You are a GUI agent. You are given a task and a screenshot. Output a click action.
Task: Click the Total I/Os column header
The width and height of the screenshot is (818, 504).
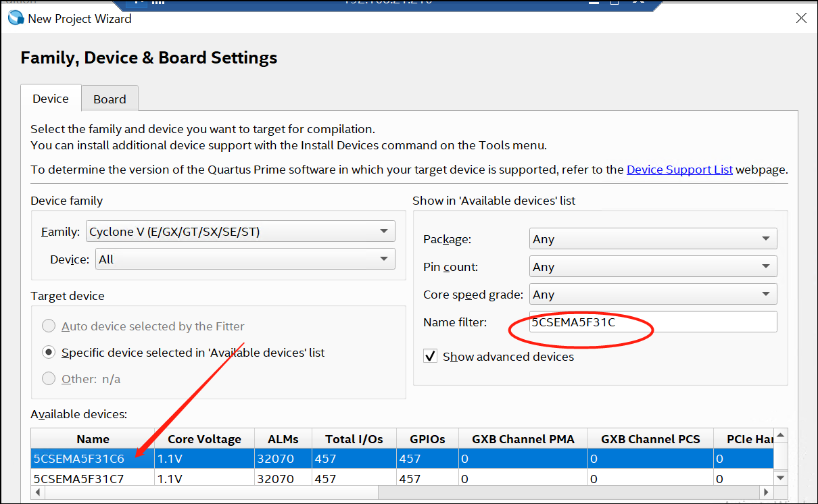click(x=354, y=438)
